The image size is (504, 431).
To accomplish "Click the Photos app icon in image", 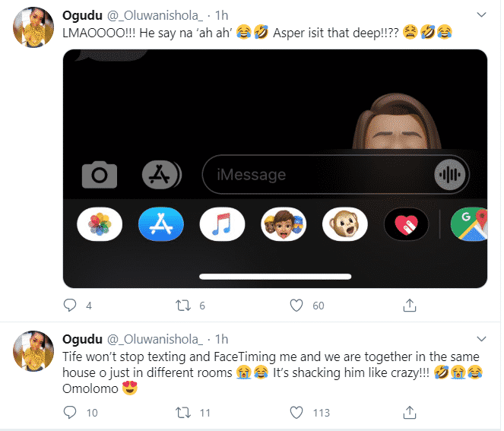I will click(x=100, y=224).
